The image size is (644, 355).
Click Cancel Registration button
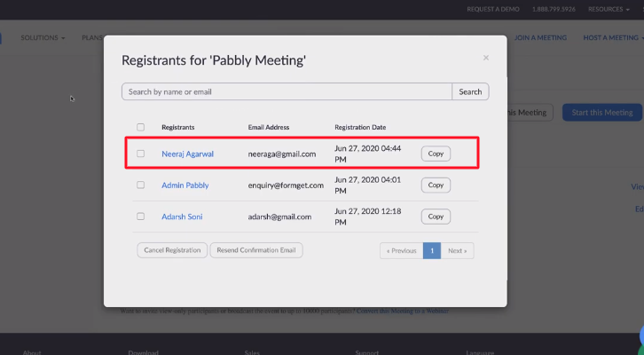(172, 250)
